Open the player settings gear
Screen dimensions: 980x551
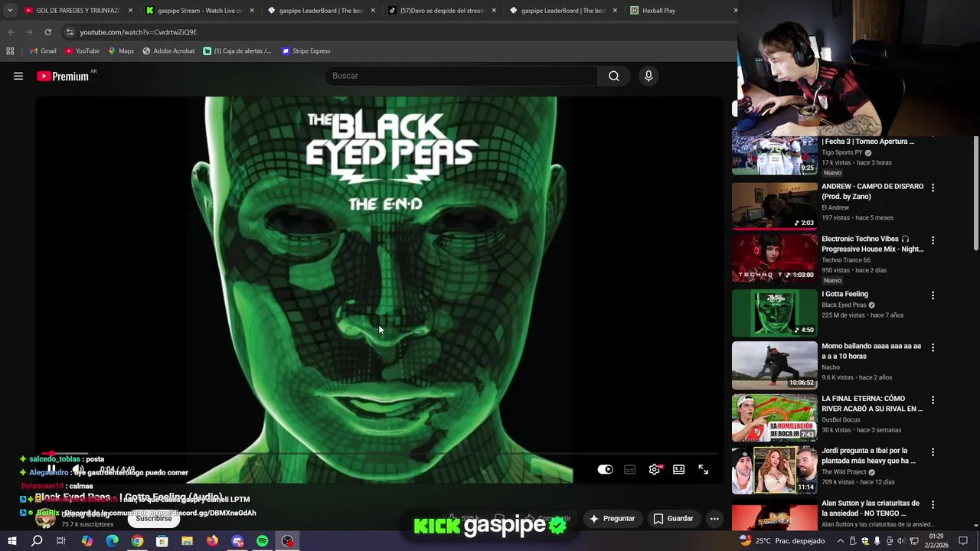click(x=654, y=469)
